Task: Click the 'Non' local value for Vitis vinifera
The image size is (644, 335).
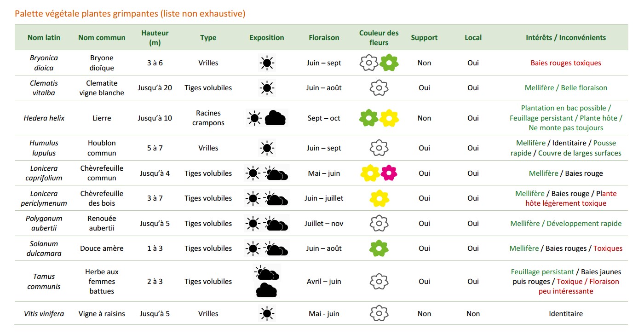Action: pyautogui.click(x=473, y=313)
